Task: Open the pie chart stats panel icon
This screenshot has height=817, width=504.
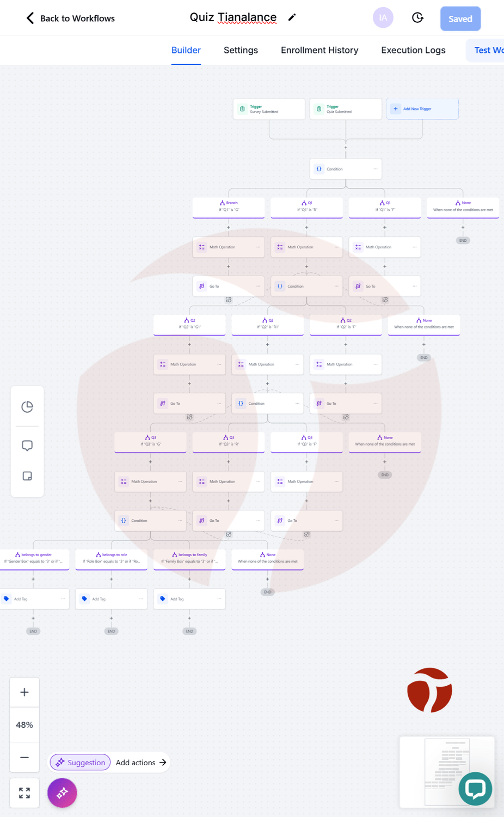Action: tap(27, 407)
